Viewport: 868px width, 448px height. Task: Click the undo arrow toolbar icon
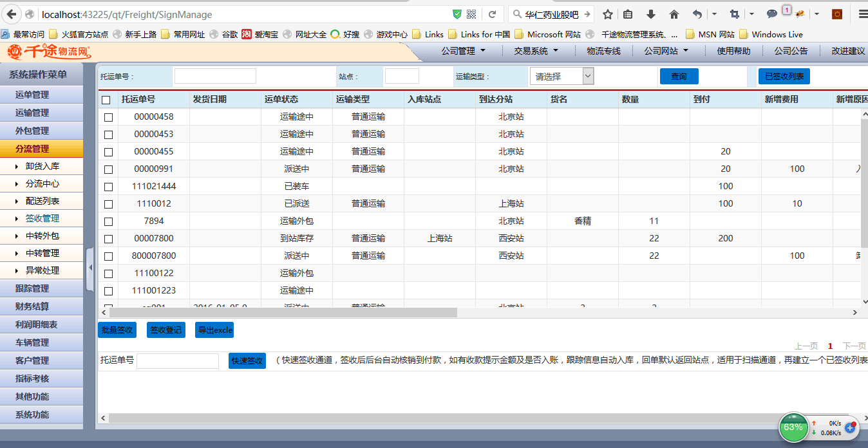point(697,14)
